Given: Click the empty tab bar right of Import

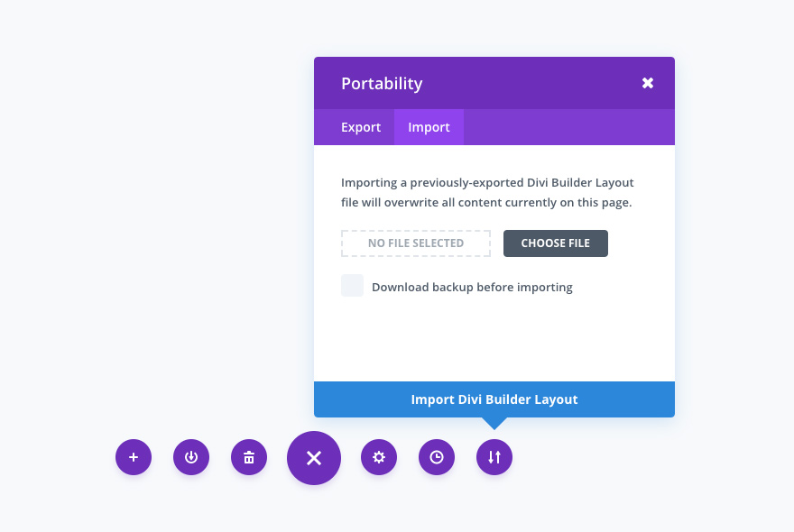Looking at the screenshot, I should coord(568,127).
